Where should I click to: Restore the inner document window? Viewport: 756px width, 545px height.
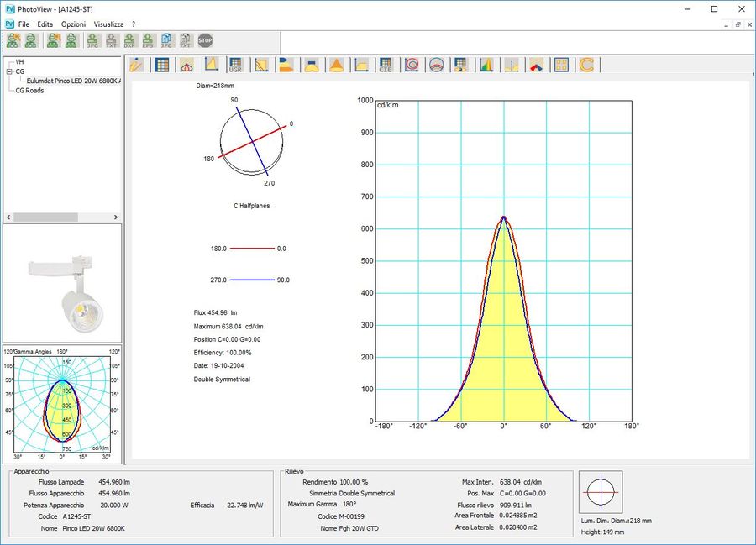[738, 24]
